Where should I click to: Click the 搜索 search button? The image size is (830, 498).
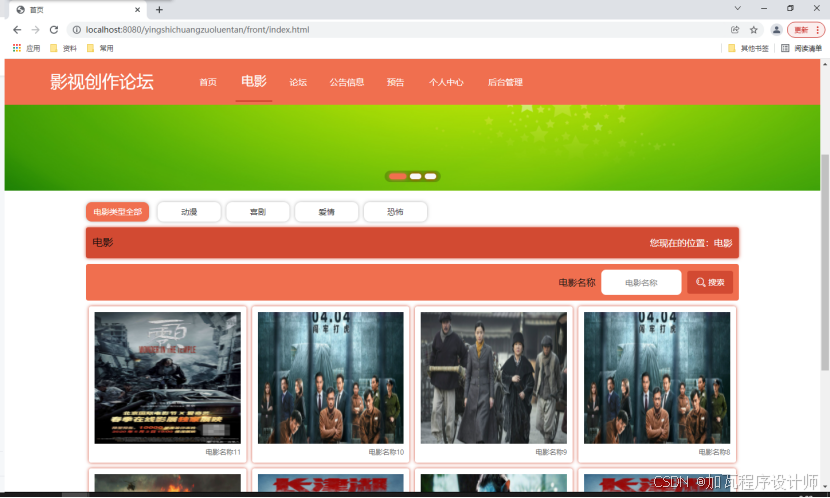[710, 283]
